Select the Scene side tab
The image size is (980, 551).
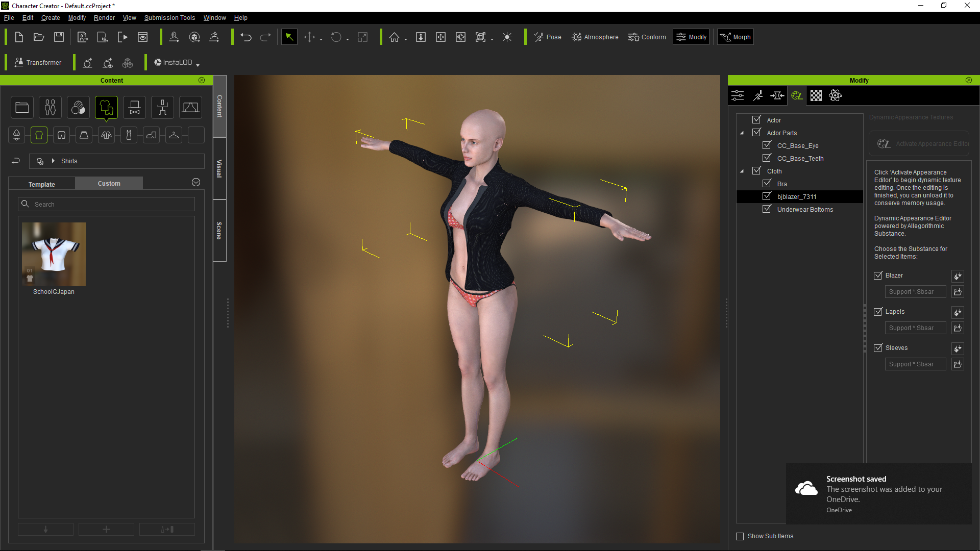pos(219,231)
